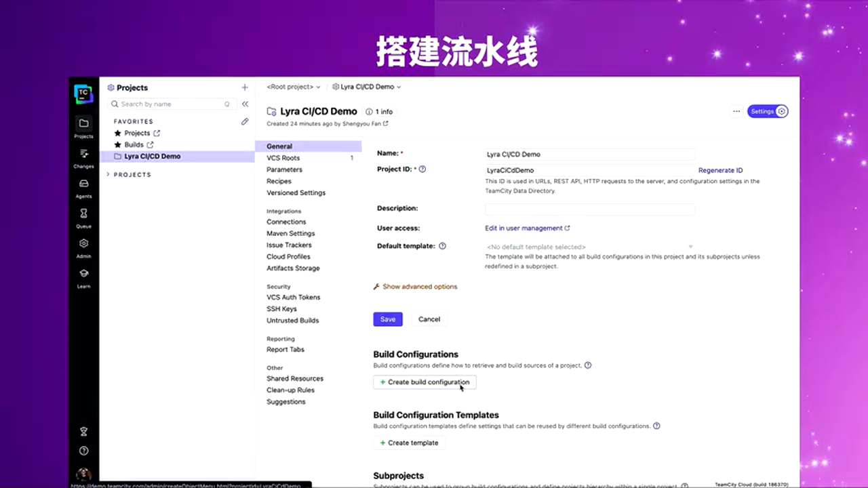Open the Project ID help tooltip icon

(422, 169)
